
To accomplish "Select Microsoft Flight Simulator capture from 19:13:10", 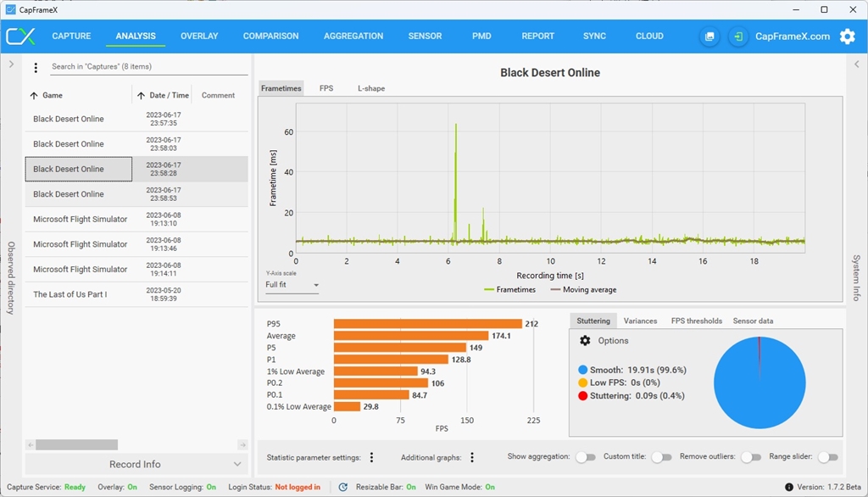I will [136, 220].
